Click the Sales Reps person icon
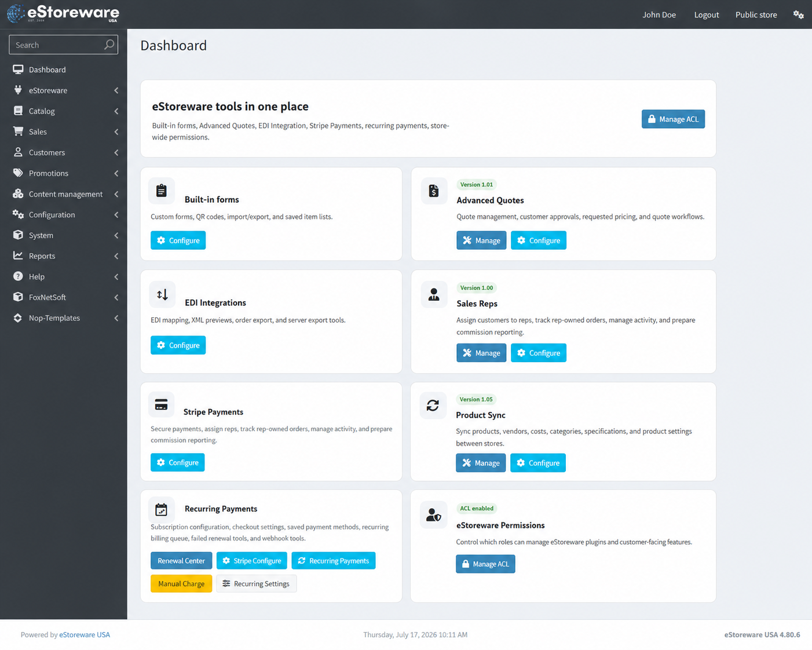This screenshot has height=650, width=812. click(434, 294)
